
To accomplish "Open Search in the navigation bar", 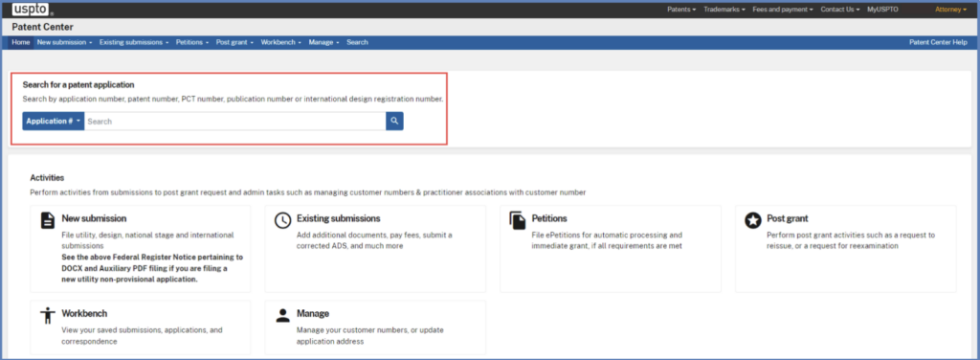I will (358, 42).
